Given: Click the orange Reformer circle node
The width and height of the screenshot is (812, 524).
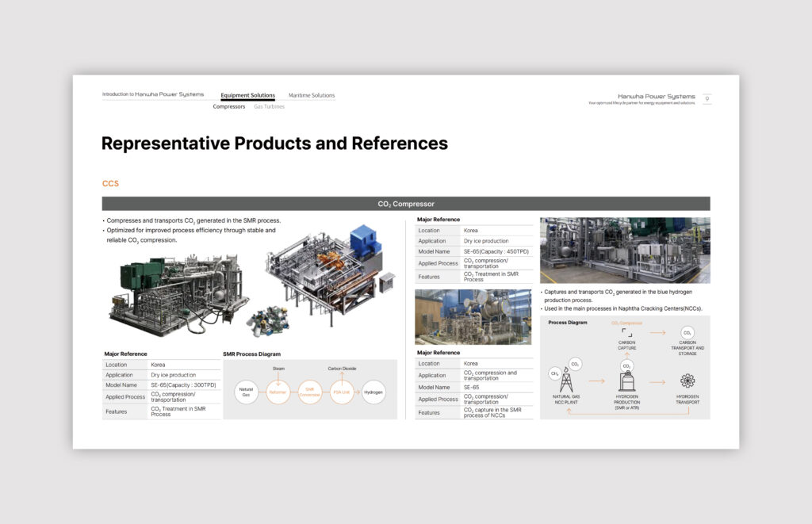Looking at the screenshot, I should pyautogui.click(x=278, y=392).
